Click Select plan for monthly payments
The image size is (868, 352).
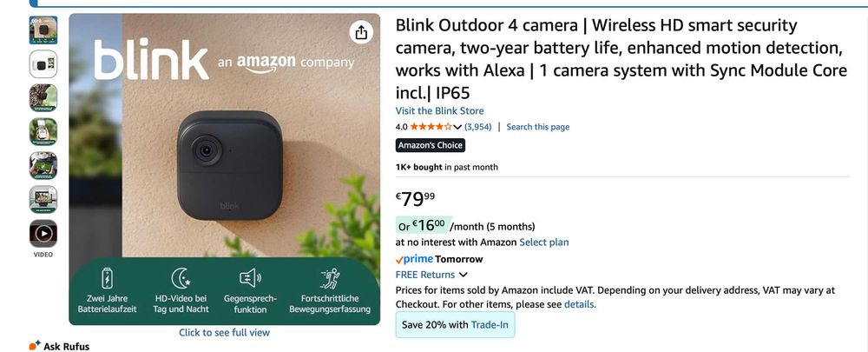544,242
